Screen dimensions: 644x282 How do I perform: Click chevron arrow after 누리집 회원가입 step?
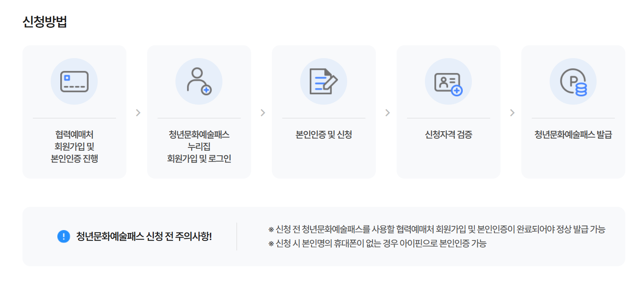[x=263, y=113]
